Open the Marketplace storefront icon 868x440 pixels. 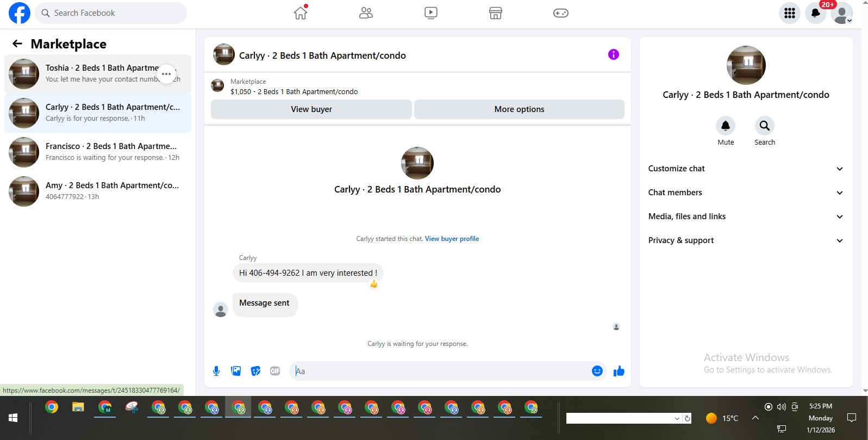496,13
